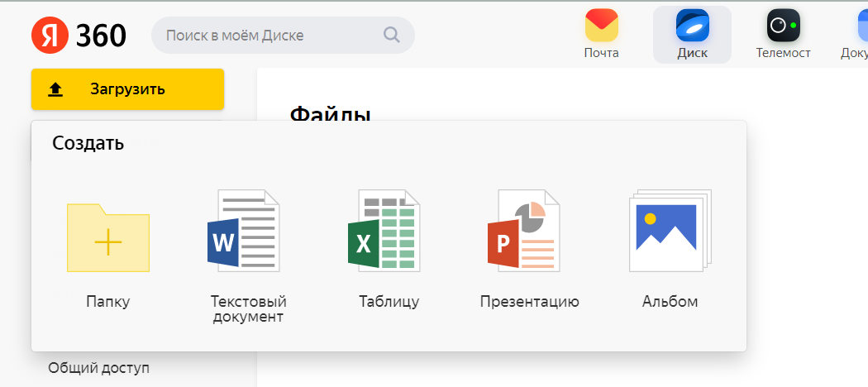868x387 pixels.
Task: Open the Общий доступ section
Action: tap(98, 368)
